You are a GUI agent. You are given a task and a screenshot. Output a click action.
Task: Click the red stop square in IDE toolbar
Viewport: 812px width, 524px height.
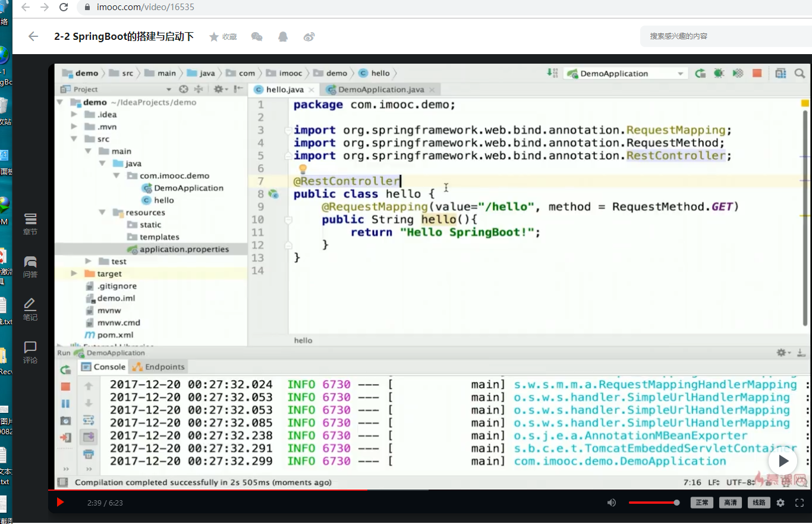757,73
